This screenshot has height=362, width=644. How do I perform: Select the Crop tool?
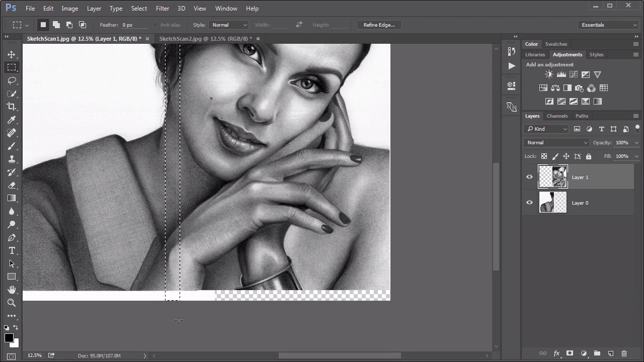coord(12,107)
